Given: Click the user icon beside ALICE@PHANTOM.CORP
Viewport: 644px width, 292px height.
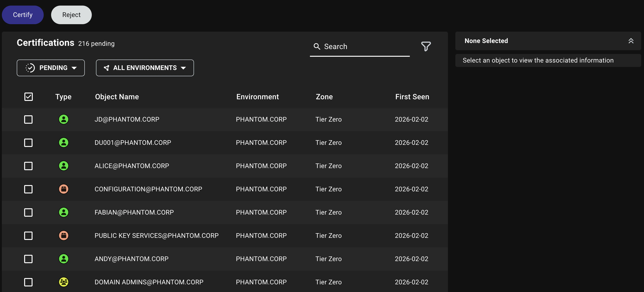Looking at the screenshot, I should tap(64, 166).
